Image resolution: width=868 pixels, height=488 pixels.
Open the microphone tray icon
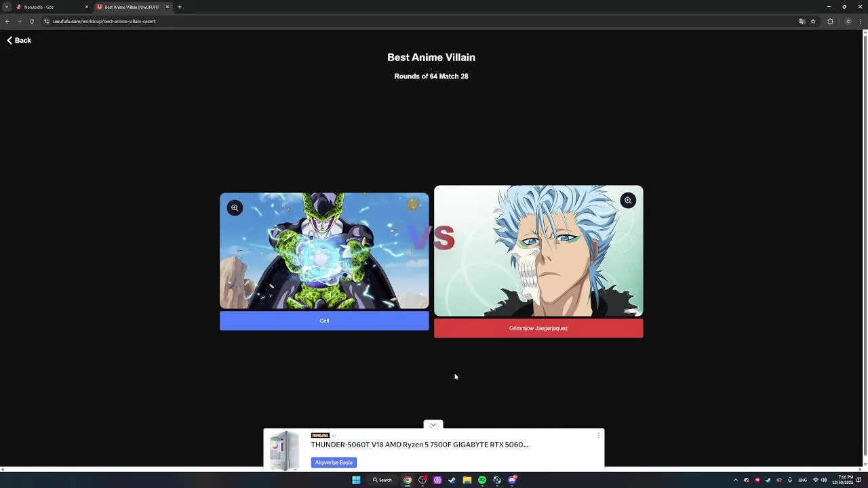790,480
